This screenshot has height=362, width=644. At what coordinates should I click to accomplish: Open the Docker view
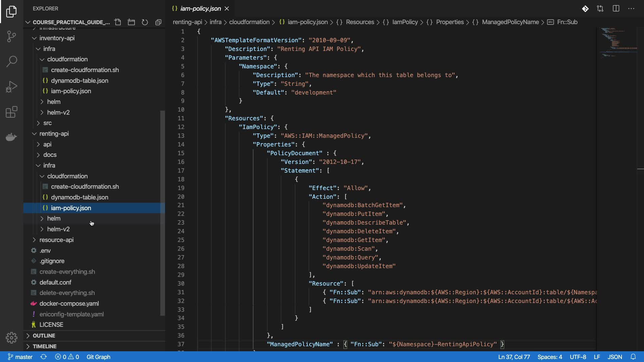(x=11, y=137)
